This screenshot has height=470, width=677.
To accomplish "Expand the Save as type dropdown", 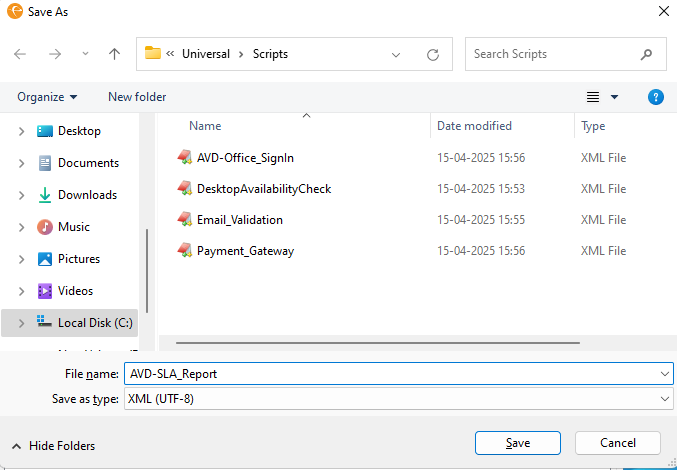I will (666, 399).
